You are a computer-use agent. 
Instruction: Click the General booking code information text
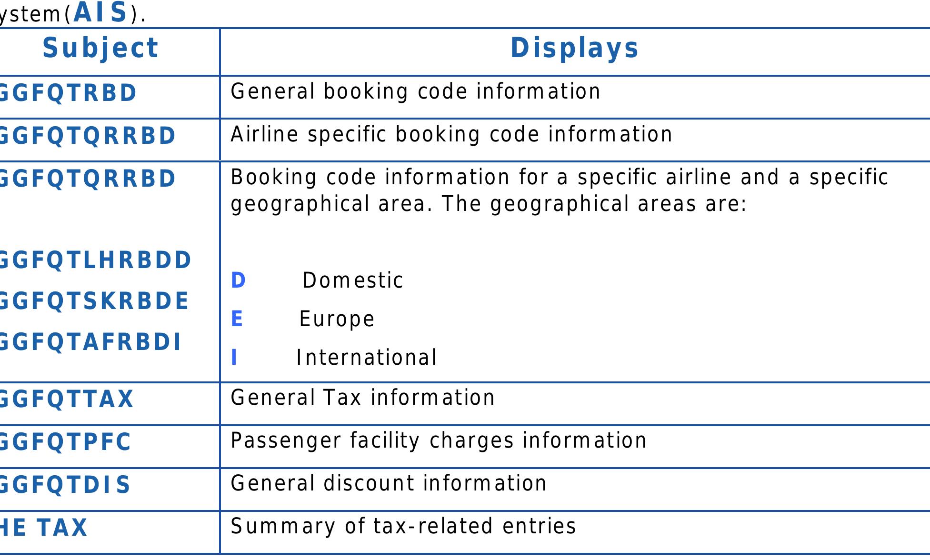415,91
